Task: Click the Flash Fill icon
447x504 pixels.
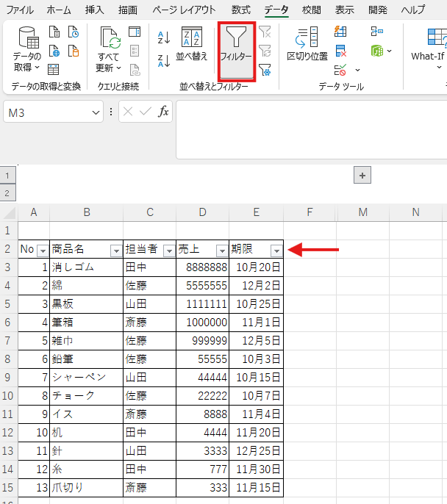Action: (x=340, y=32)
